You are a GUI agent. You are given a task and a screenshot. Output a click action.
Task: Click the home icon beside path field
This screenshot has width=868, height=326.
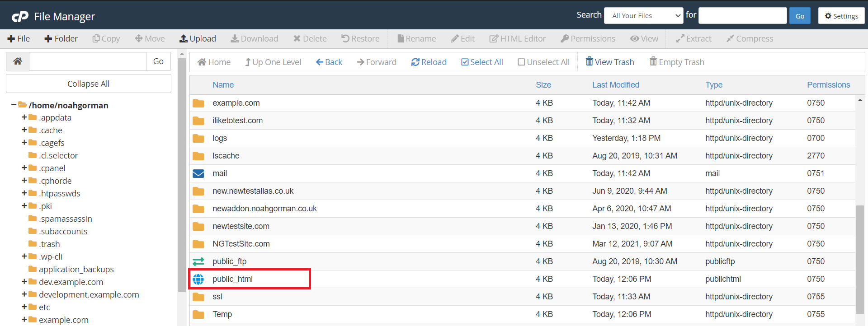coord(18,61)
